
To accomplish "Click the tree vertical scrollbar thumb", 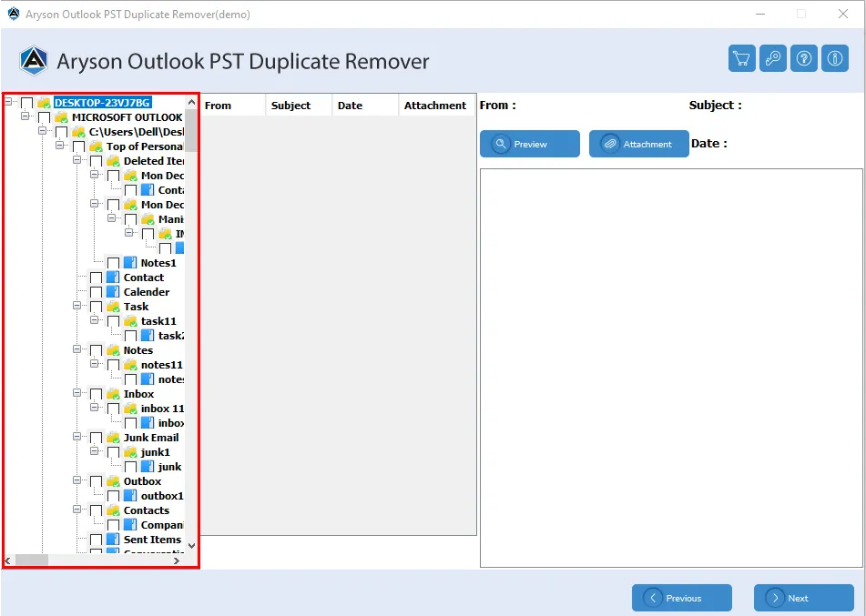I will [x=191, y=130].
